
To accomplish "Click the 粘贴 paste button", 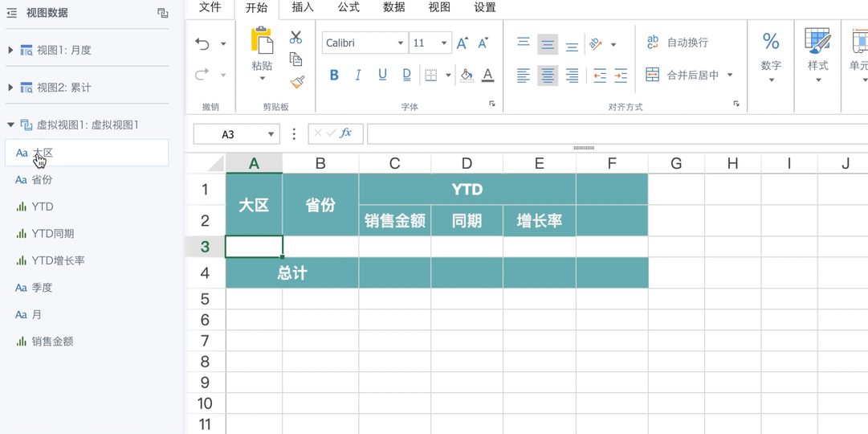I will pos(262,54).
